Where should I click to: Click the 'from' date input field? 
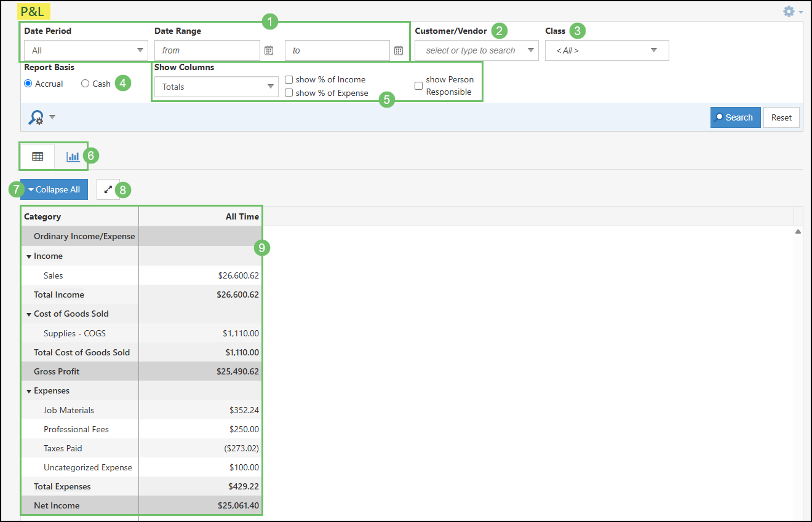click(207, 50)
